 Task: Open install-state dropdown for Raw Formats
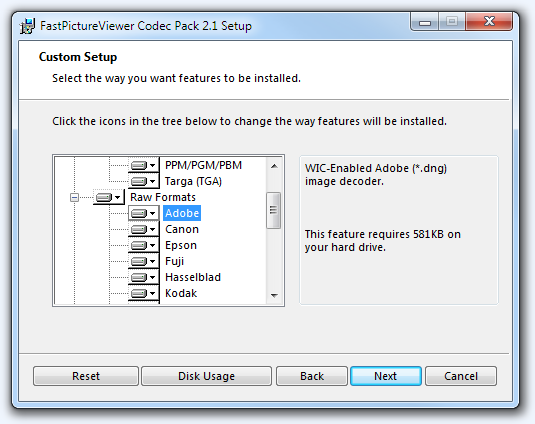pyautogui.click(x=109, y=197)
